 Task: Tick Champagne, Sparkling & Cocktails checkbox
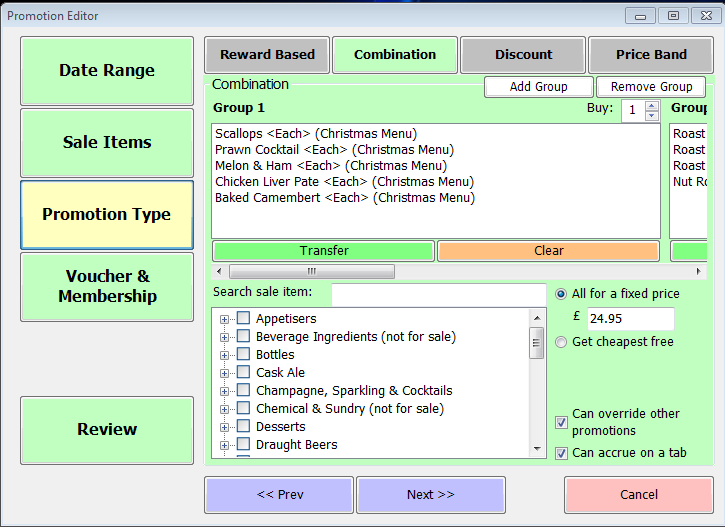243,390
